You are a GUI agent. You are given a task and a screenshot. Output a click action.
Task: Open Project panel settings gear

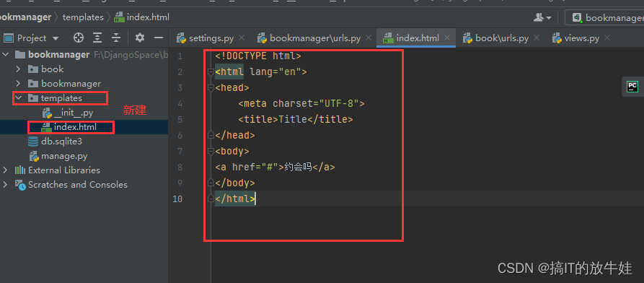click(140, 38)
